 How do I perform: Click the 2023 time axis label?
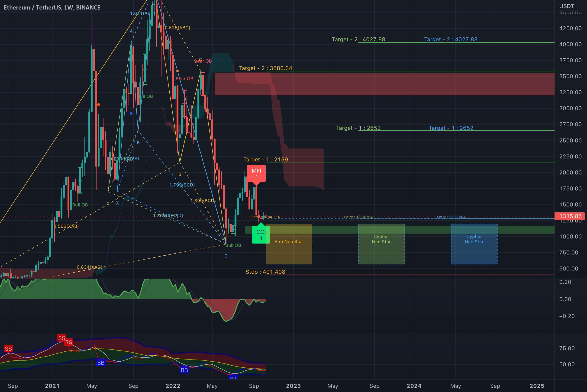[x=293, y=386]
